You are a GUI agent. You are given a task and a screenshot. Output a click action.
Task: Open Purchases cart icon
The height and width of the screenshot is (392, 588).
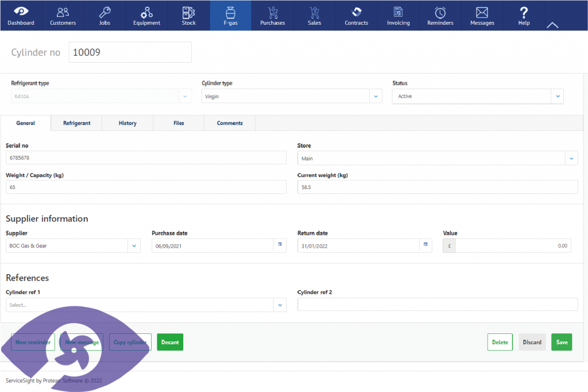point(273,13)
